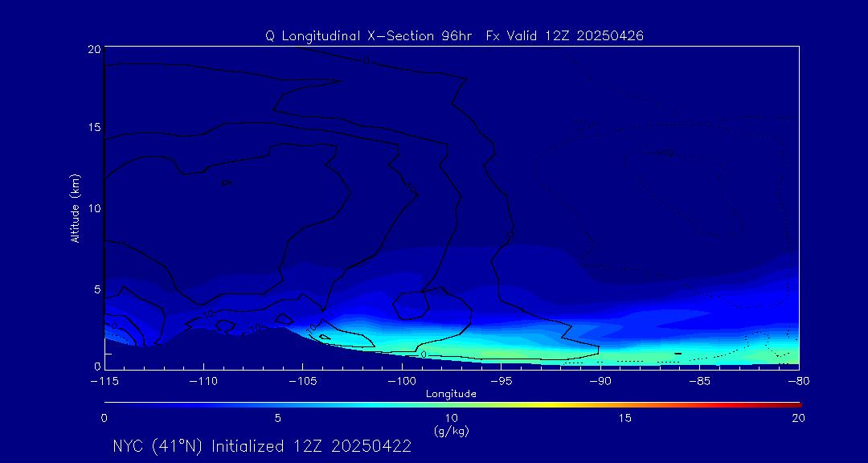The height and width of the screenshot is (463, 868).
Task: Click the longitude tick label '-100'
Action: [402, 382]
